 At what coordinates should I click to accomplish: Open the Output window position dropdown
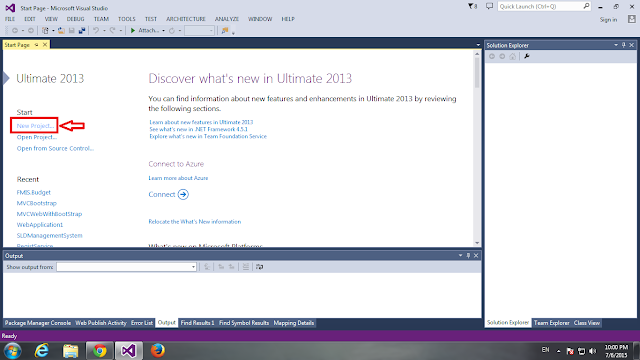click(460, 256)
